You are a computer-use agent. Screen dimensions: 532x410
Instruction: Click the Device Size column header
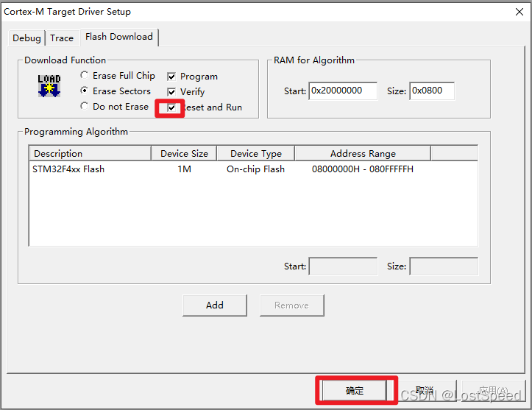coord(184,153)
